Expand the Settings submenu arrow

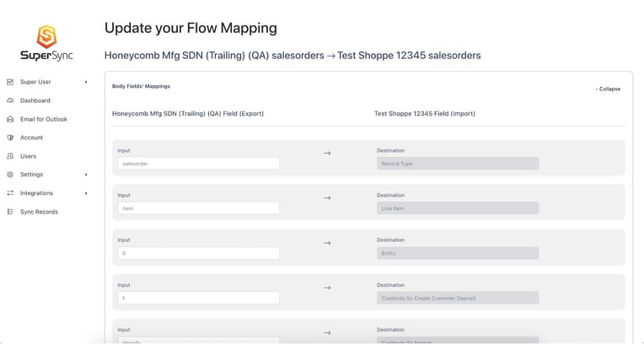tap(86, 175)
